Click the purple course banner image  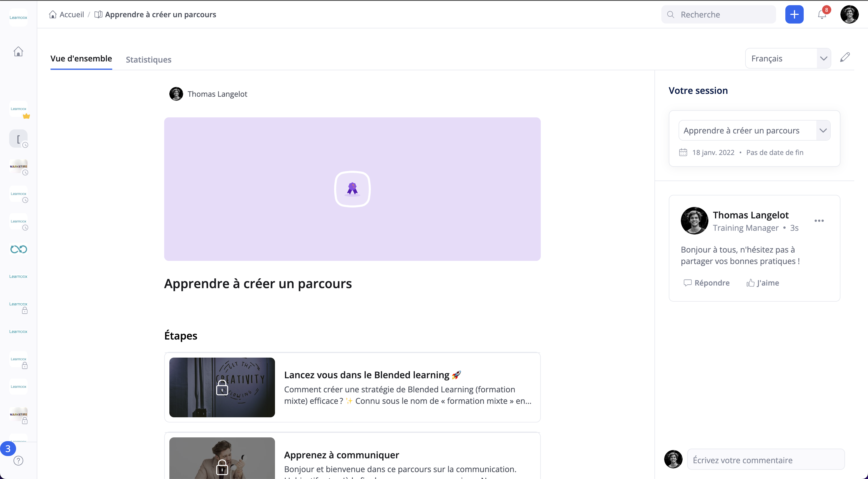pyautogui.click(x=352, y=189)
